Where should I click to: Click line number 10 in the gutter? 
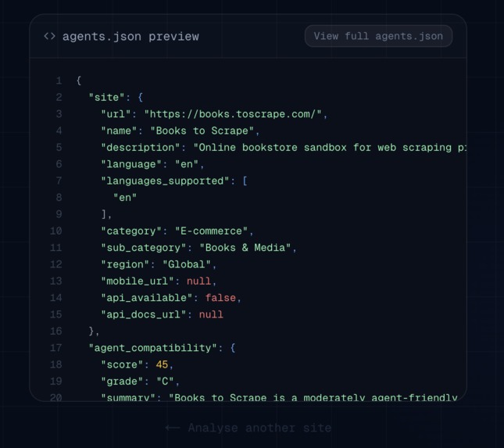[56, 231]
